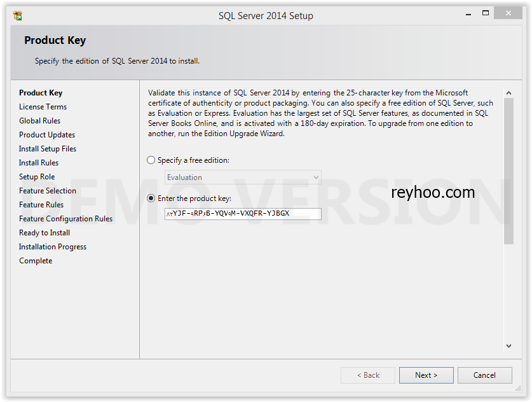Close the SQL Server 2014 Setup window
532x402 pixels.
tap(508, 13)
